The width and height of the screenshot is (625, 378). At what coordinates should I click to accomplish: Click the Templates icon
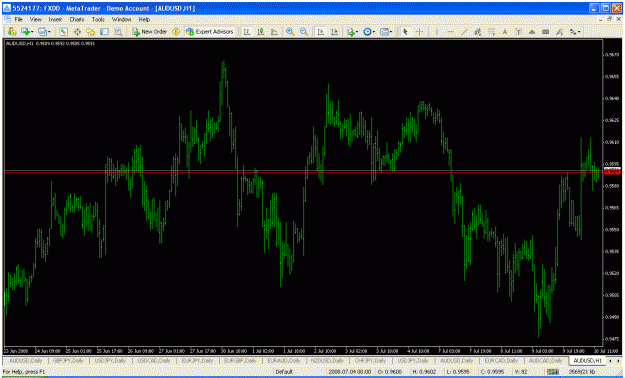point(384,32)
